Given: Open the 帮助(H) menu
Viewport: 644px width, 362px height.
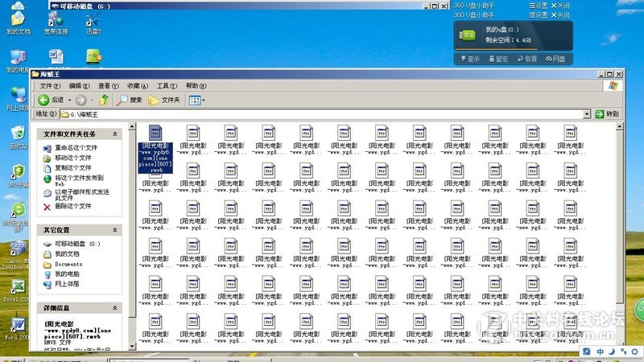Looking at the screenshot, I should pyautogui.click(x=196, y=86).
